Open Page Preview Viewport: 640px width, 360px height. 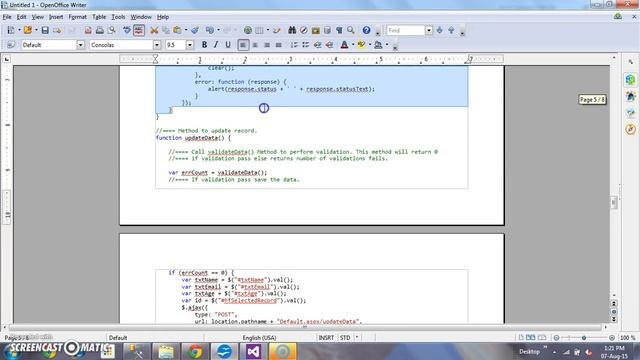(111, 30)
